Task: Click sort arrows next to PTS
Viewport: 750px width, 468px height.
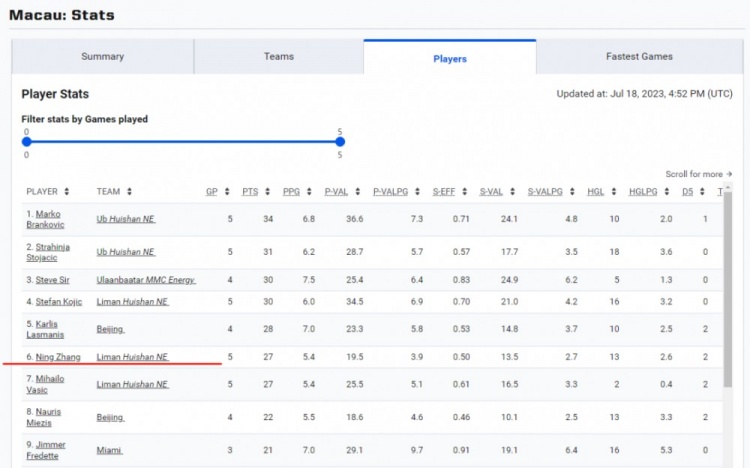Action: [267, 191]
